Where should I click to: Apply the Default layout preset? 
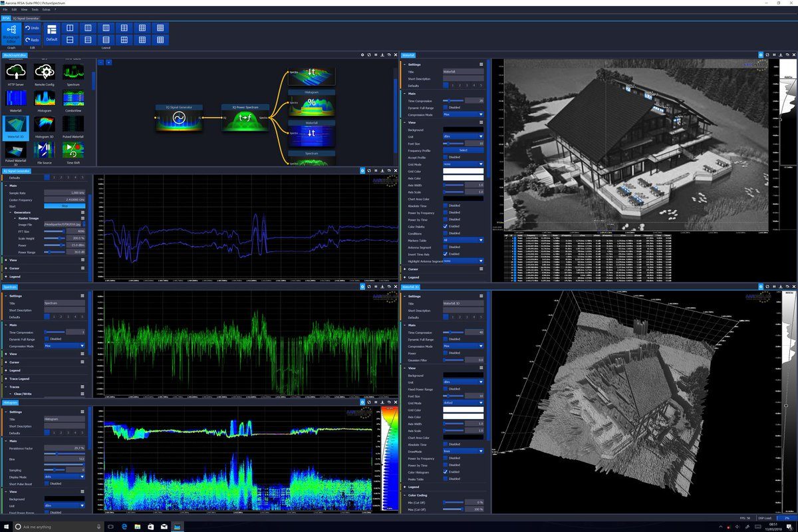51,34
